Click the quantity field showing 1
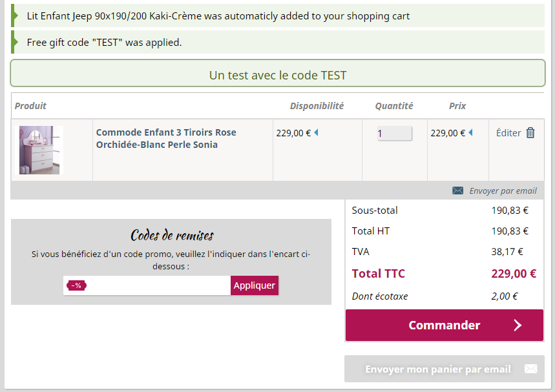 pyautogui.click(x=394, y=134)
